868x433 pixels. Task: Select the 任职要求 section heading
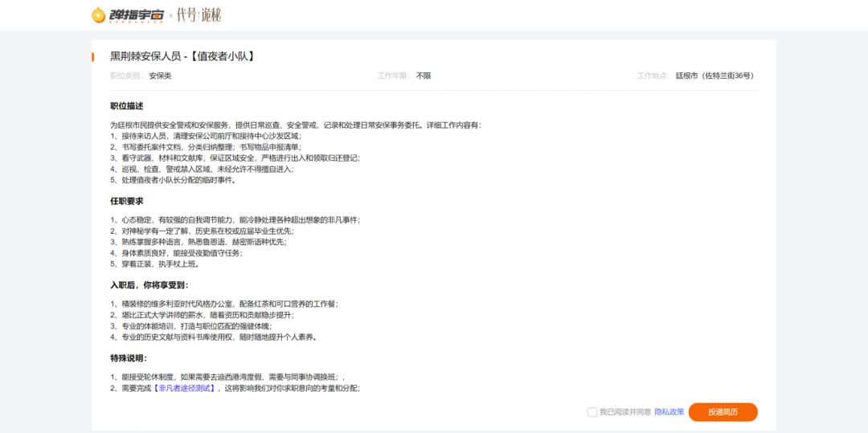(127, 202)
